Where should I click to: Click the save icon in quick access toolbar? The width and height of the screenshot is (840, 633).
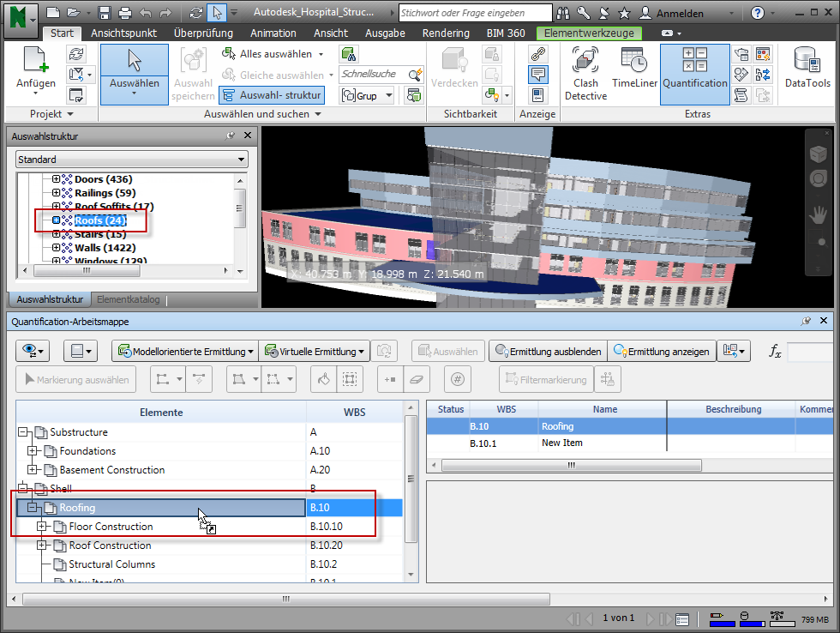coord(105,12)
